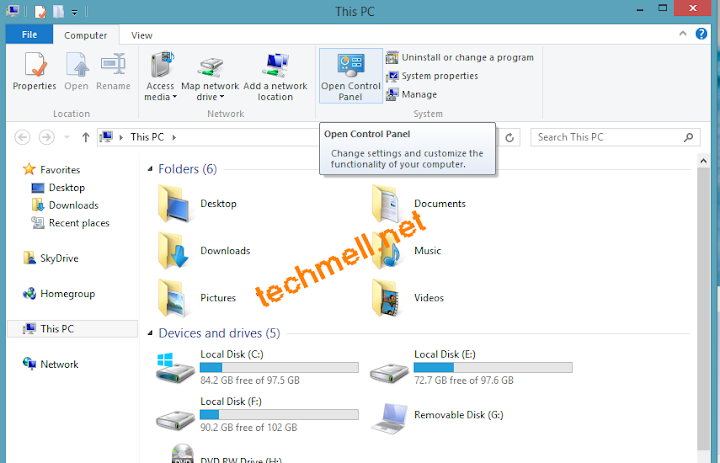720x463 pixels.
Task: Collapse the ribbon with the up chevron
Action: click(683, 34)
